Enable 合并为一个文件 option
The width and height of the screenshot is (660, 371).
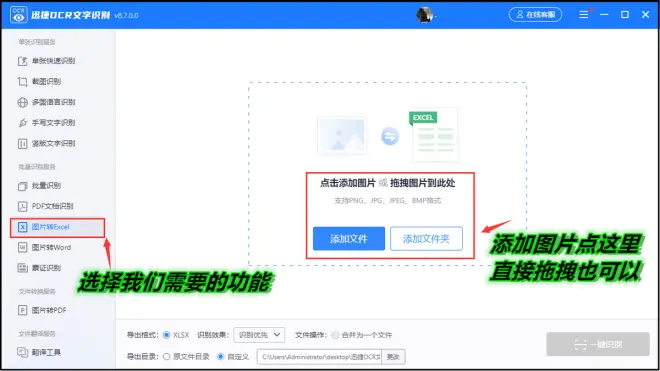pyautogui.click(x=335, y=335)
